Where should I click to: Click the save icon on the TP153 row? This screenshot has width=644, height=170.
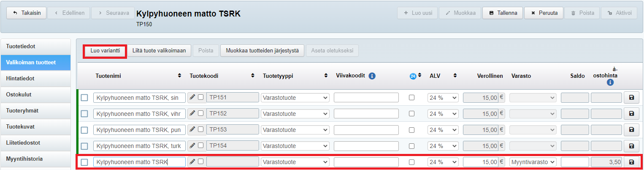coord(631,130)
